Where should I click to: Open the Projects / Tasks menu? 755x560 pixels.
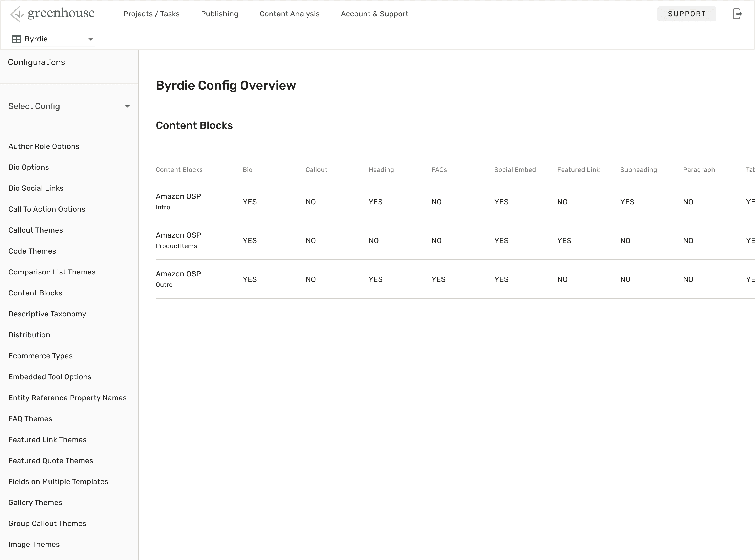tap(151, 14)
